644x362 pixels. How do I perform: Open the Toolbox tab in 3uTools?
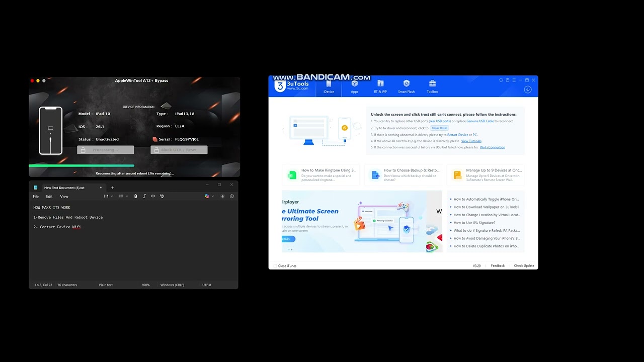[432, 86]
